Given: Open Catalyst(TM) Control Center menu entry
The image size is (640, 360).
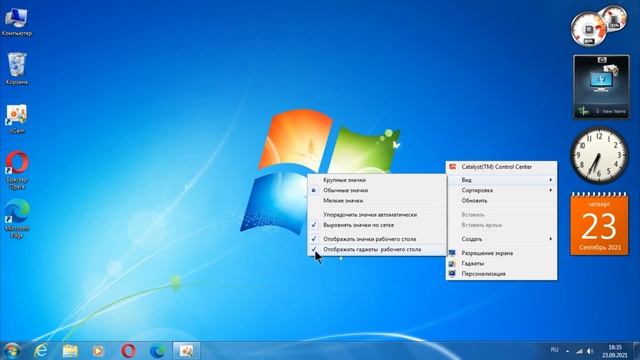Looking at the screenshot, I should point(501,167).
